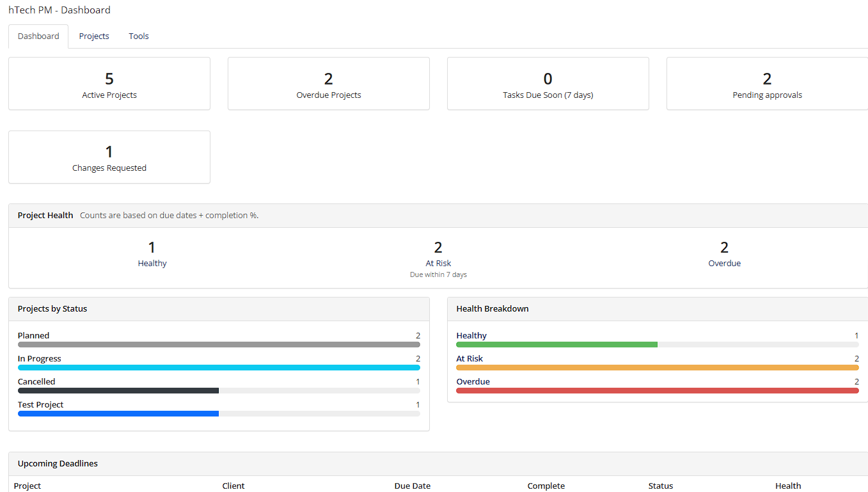Click the gray Planned status bar
Viewport: 868px width, 492px height.
click(x=219, y=345)
